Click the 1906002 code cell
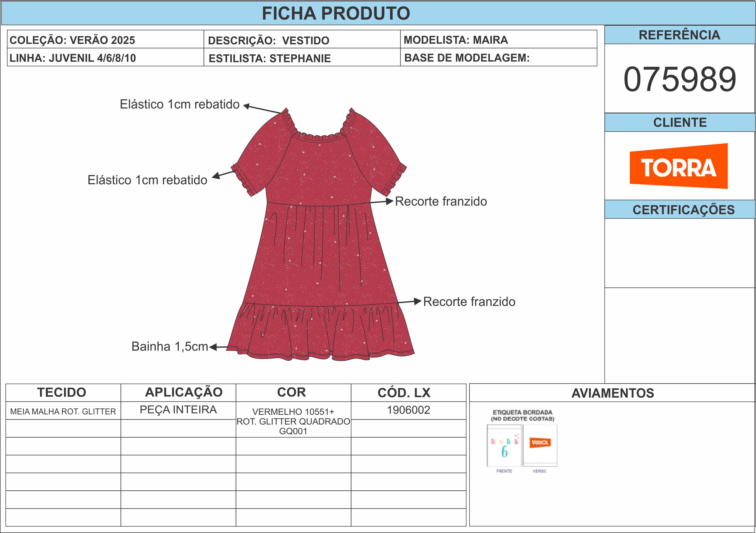 tap(408, 410)
